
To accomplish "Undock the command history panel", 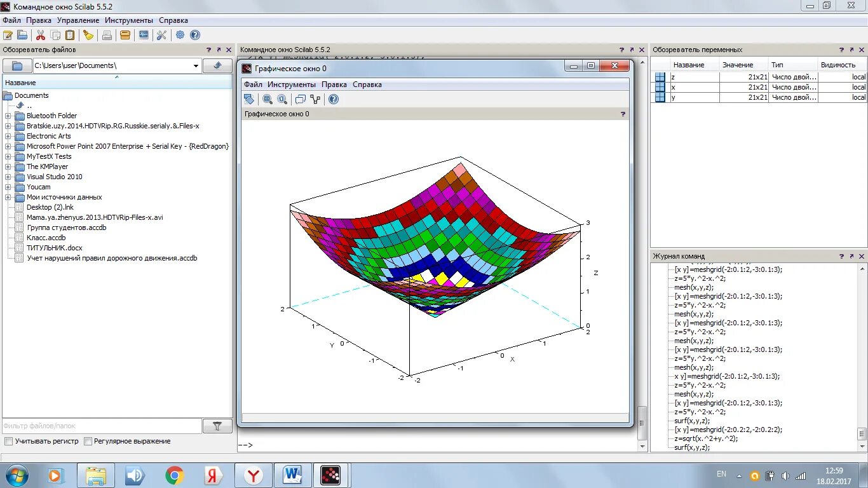I will point(851,256).
